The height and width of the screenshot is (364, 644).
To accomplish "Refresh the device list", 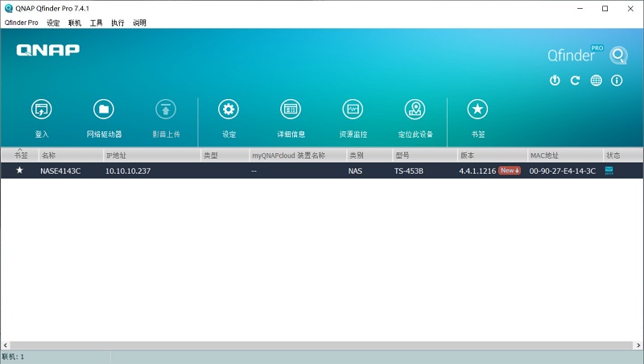I will [575, 81].
